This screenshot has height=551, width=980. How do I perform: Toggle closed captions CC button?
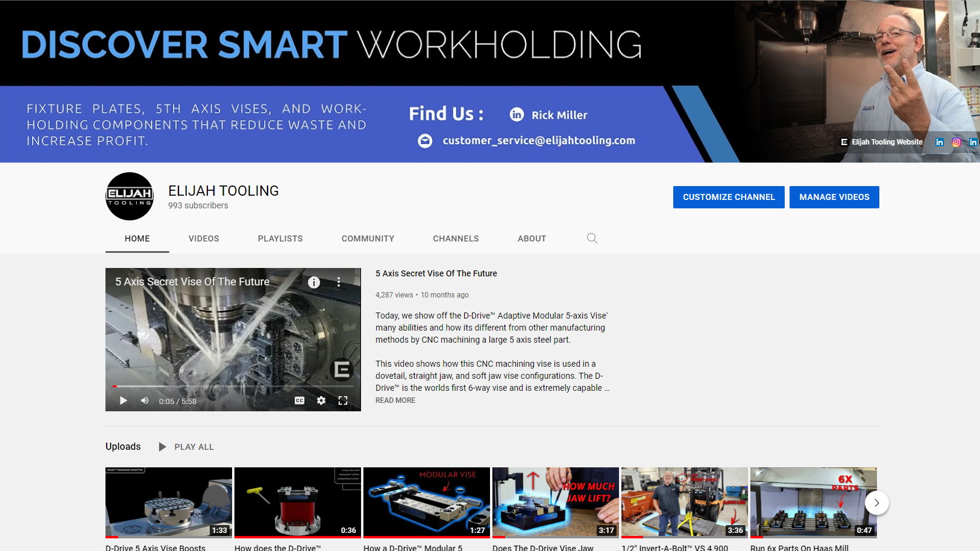pyautogui.click(x=300, y=400)
